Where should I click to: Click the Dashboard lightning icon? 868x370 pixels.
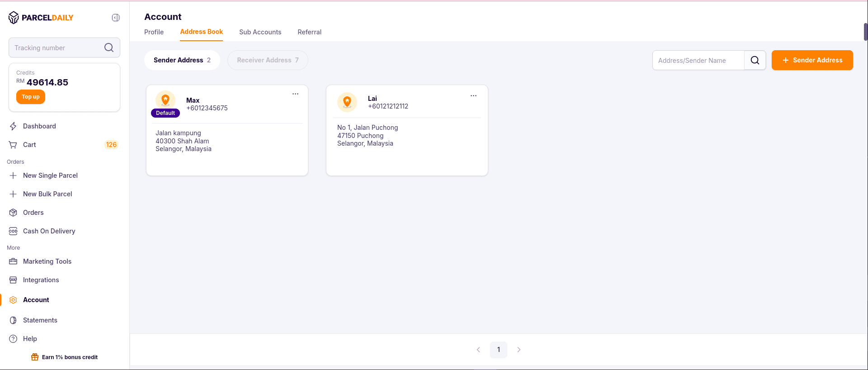pyautogui.click(x=13, y=126)
